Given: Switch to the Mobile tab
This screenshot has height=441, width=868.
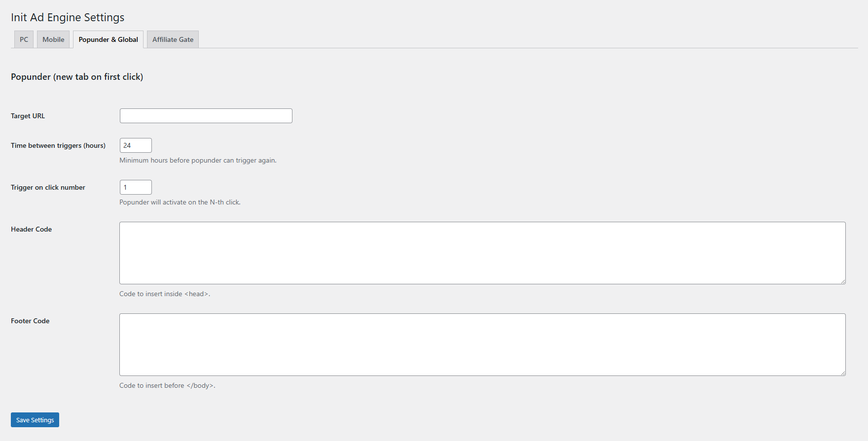Looking at the screenshot, I should (53, 39).
